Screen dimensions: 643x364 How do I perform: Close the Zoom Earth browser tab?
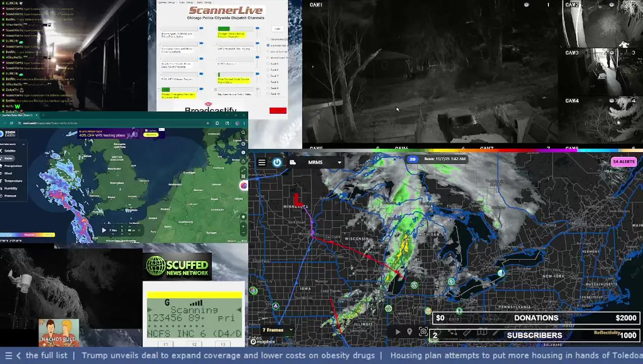coord(36,115)
